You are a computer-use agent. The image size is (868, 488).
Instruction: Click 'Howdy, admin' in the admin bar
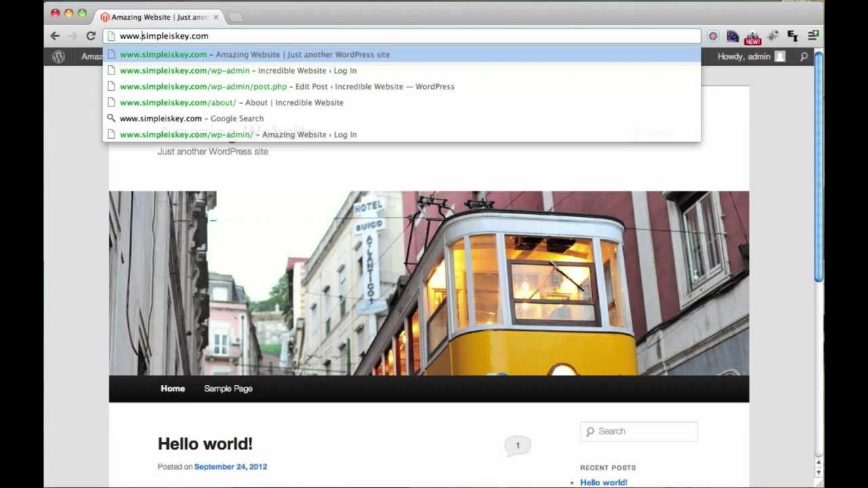(744, 57)
